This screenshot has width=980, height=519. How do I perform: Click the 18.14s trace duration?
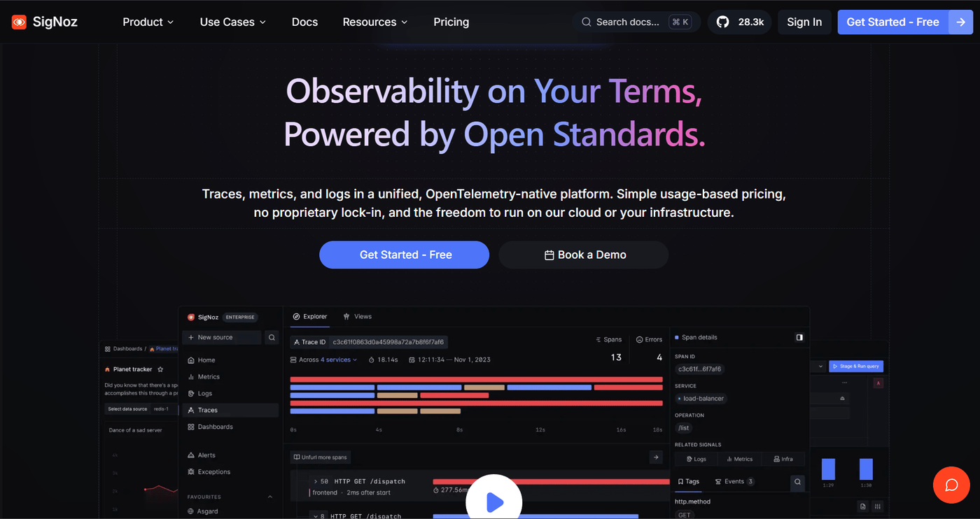384,360
